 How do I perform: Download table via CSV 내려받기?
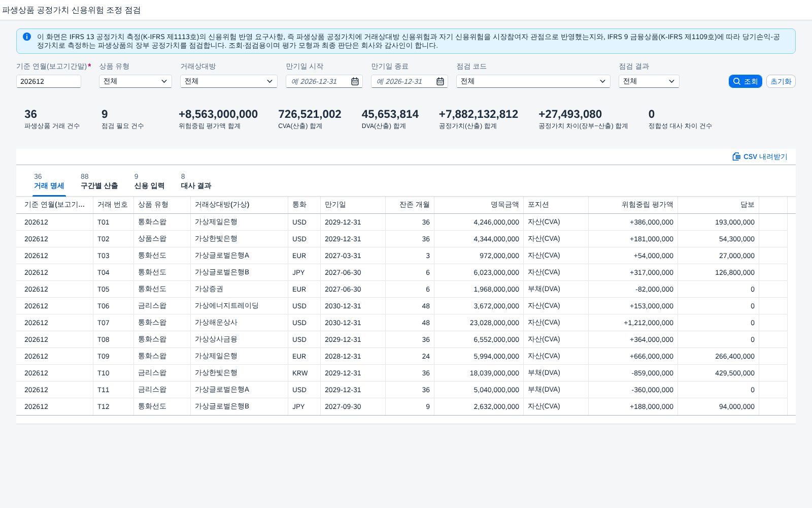pos(760,156)
